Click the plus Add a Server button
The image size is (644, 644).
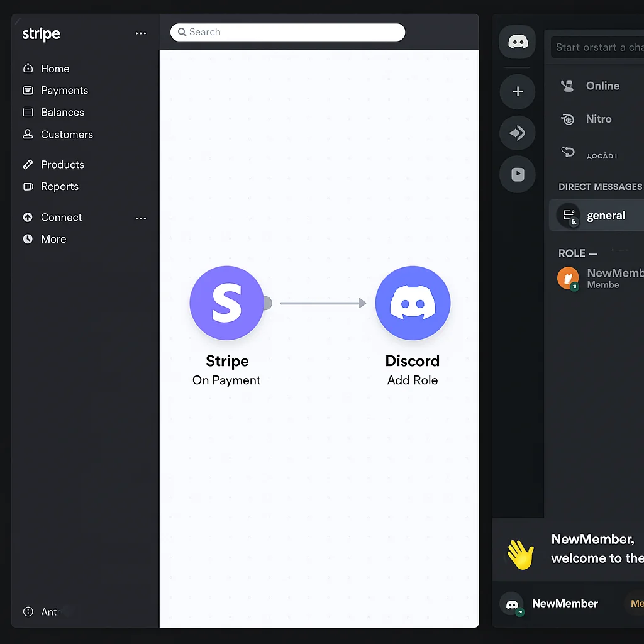[x=518, y=91]
